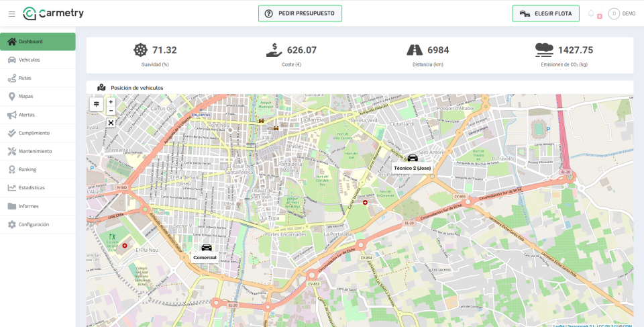Select the Técnico 2 (Jose) car marker
This screenshot has height=327, width=644.
(x=413, y=158)
